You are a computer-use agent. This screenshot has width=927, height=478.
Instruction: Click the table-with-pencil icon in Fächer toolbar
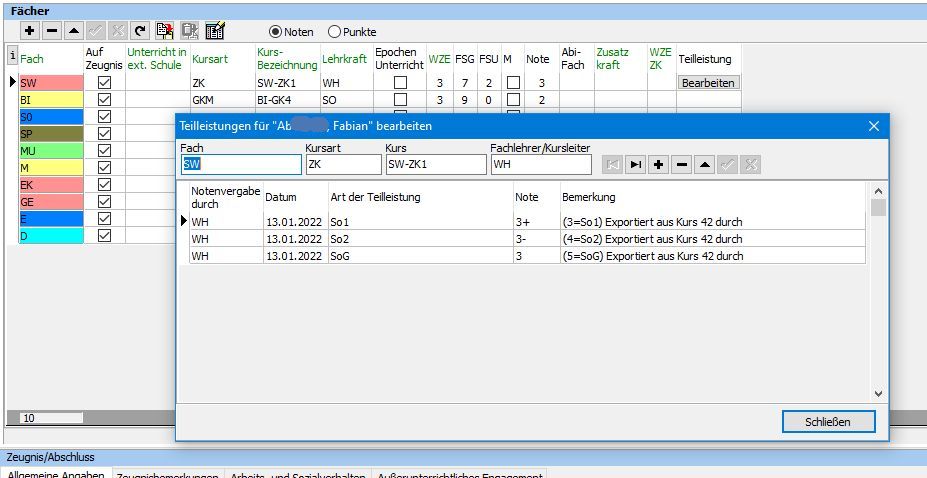tap(215, 31)
